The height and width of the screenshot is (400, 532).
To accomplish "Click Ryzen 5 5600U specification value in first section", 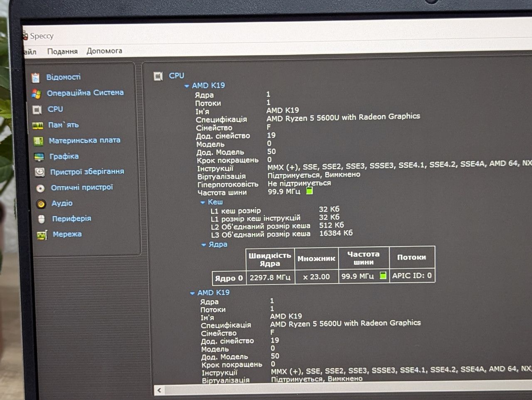I will coord(343,117).
